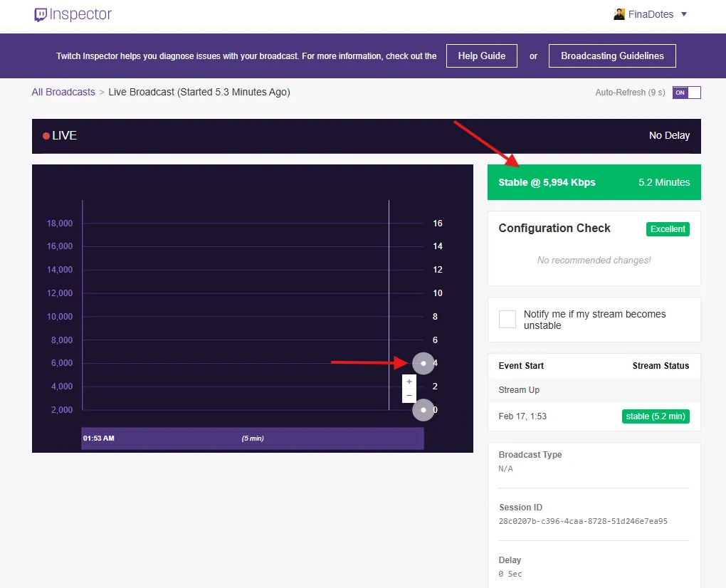726x588 pixels.
Task: Click the Twitch Inspector logo
Action: pos(73,15)
